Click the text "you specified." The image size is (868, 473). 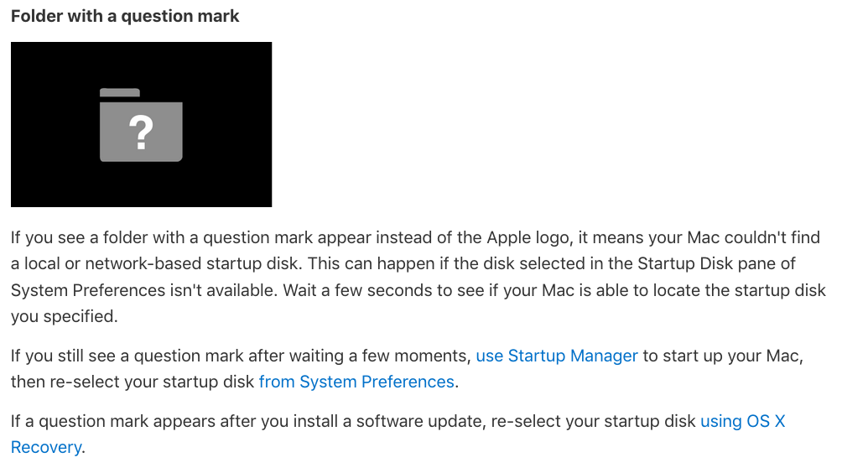coord(65,316)
